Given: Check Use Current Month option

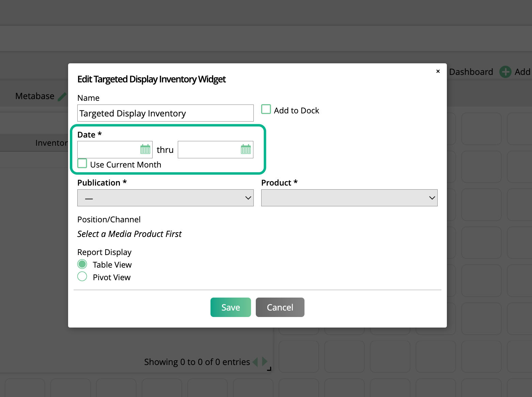Looking at the screenshot, I should [82, 163].
